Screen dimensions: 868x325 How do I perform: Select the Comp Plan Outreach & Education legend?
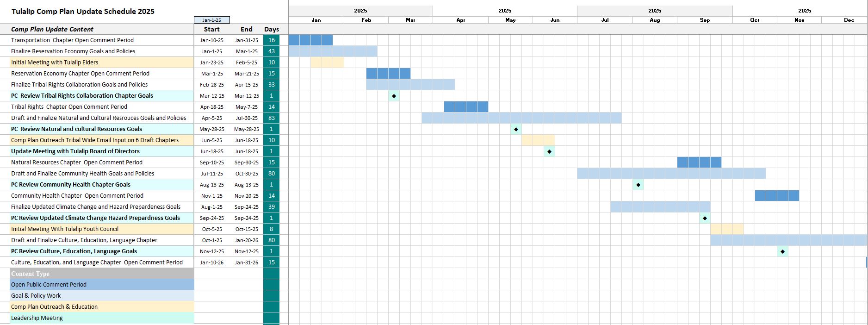[102, 307]
